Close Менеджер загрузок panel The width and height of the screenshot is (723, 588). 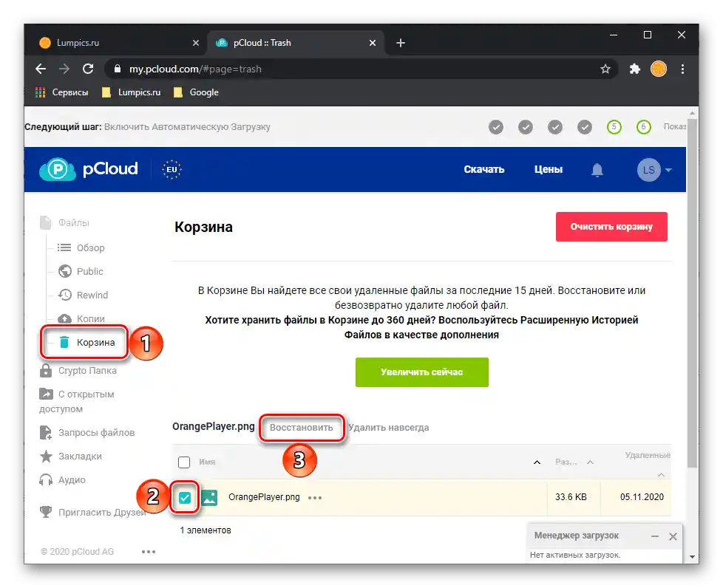coord(673,536)
